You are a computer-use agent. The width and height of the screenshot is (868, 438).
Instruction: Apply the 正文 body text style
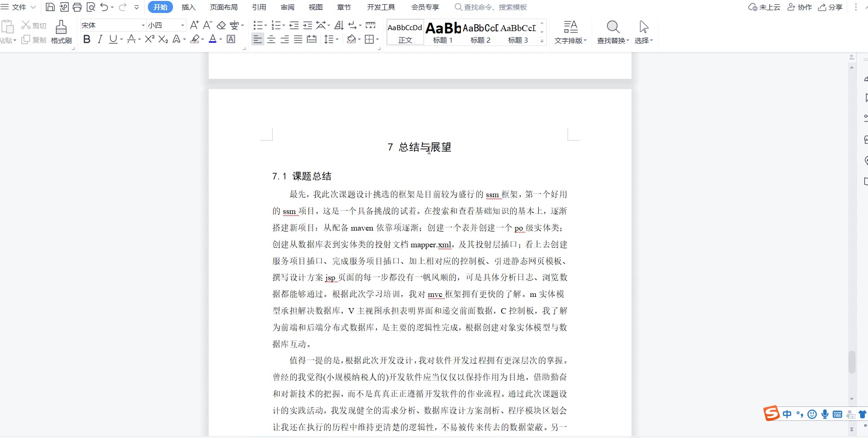click(x=405, y=32)
